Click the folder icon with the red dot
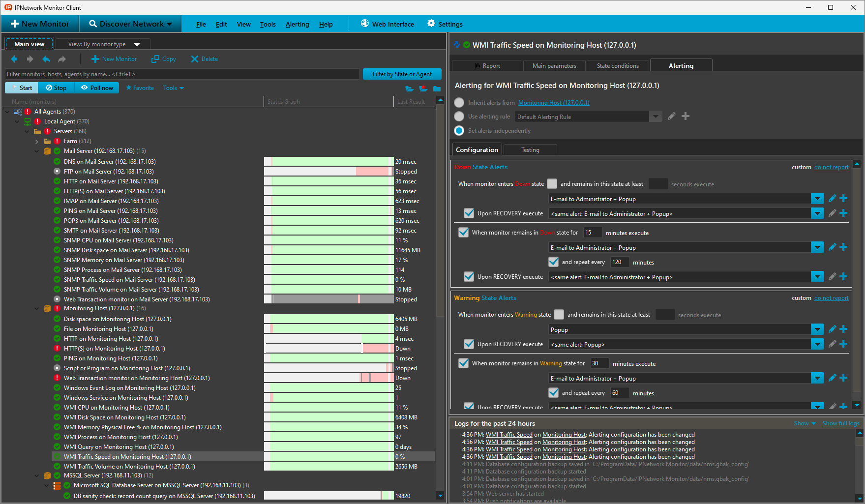865x504 pixels. (423, 89)
